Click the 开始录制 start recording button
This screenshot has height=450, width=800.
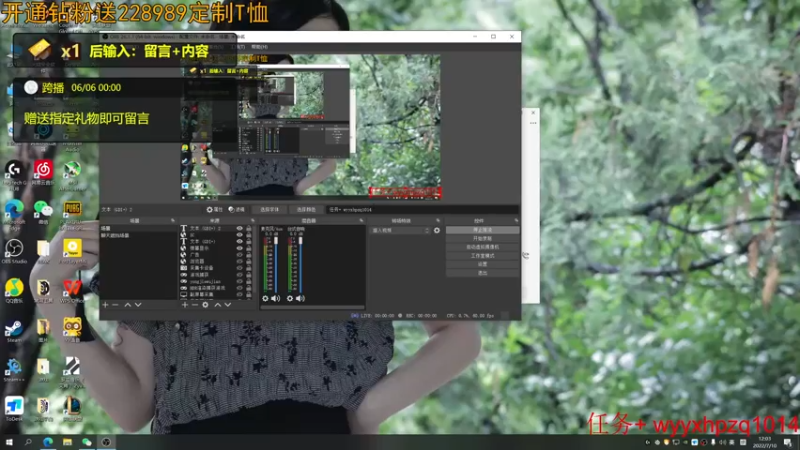[483, 239]
